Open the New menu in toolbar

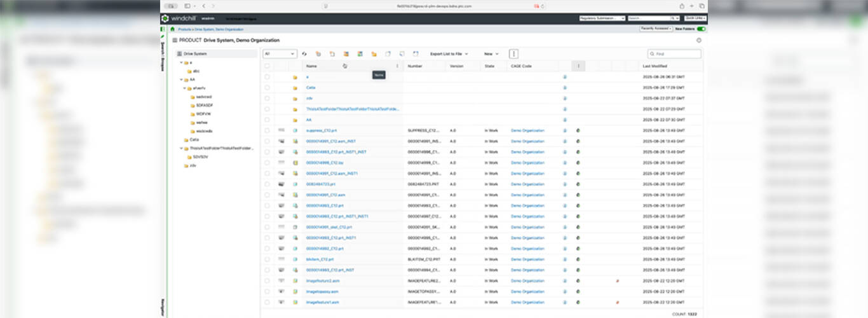tap(491, 54)
